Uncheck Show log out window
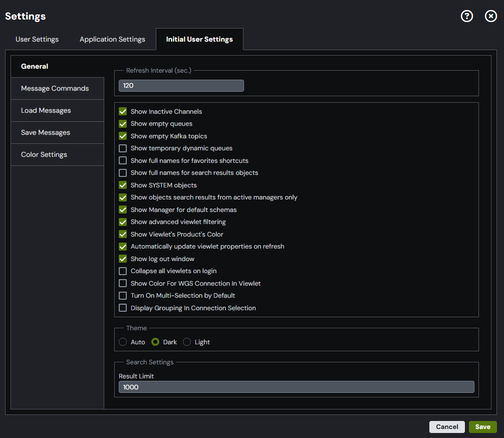 point(123,259)
